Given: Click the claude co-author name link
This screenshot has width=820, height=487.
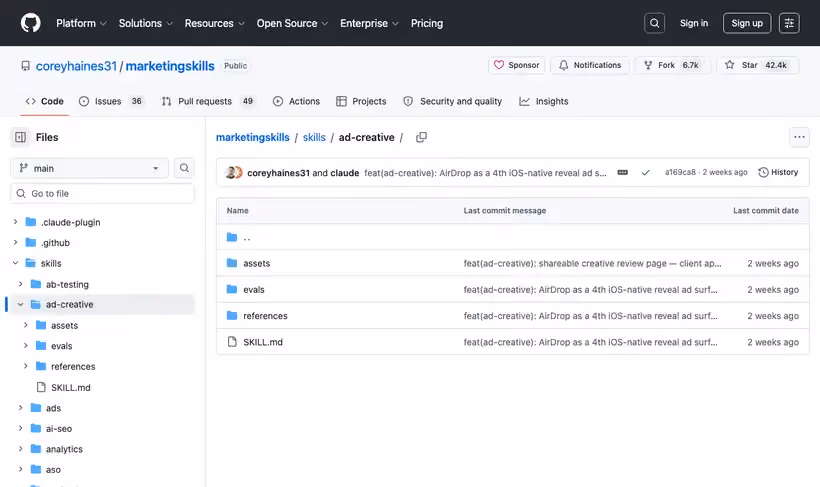Looking at the screenshot, I should pyautogui.click(x=345, y=173).
